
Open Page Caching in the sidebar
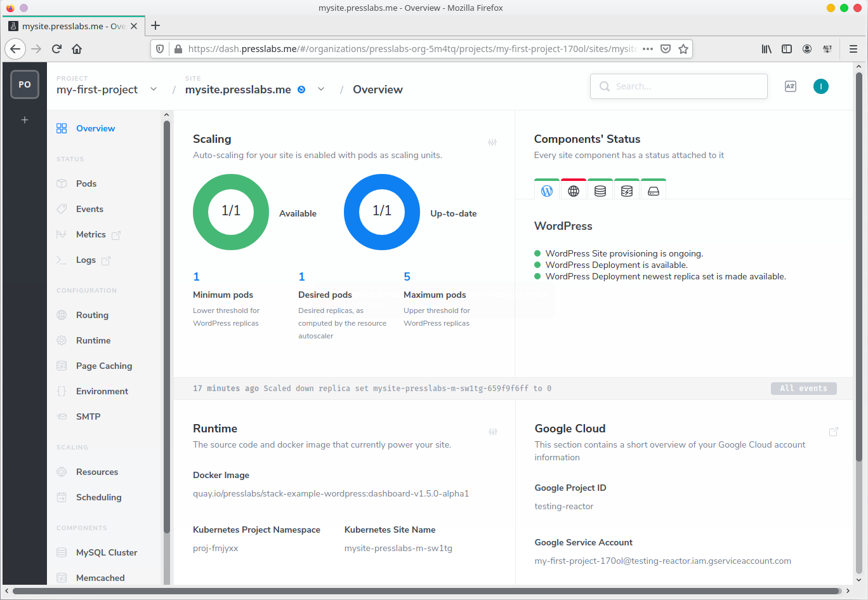coord(104,366)
